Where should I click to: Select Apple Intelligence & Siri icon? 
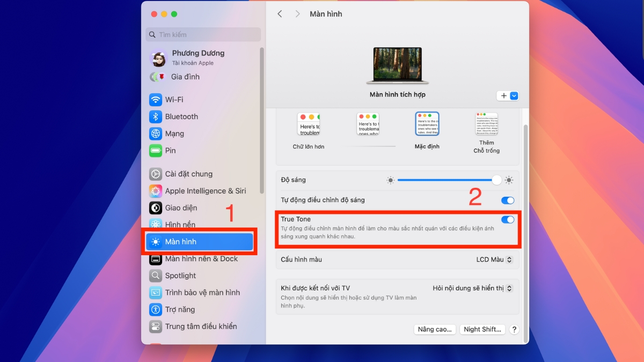point(156,191)
